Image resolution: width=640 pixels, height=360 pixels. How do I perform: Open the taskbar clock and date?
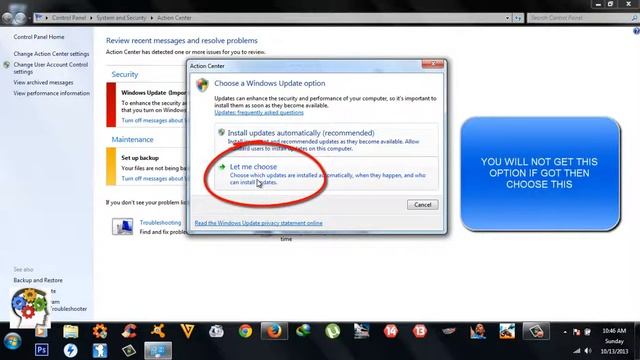(x=614, y=341)
